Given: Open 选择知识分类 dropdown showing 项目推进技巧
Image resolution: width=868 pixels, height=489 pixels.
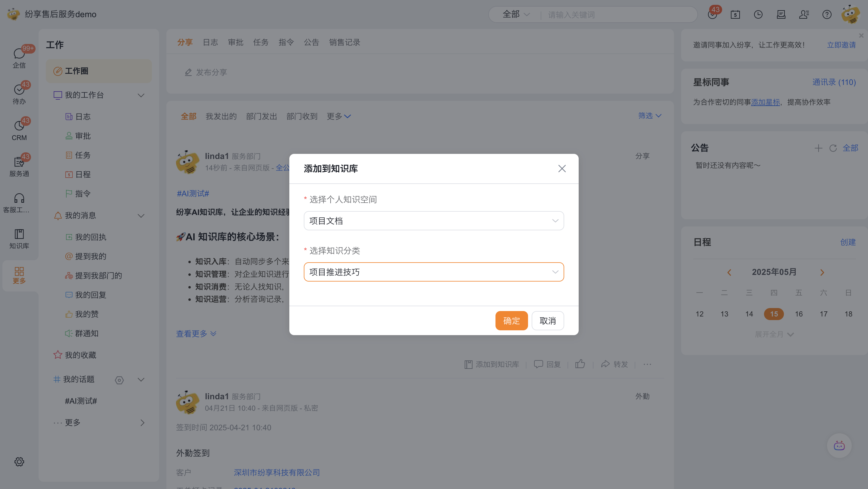Looking at the screenshot, I should [x=434, y=272].
